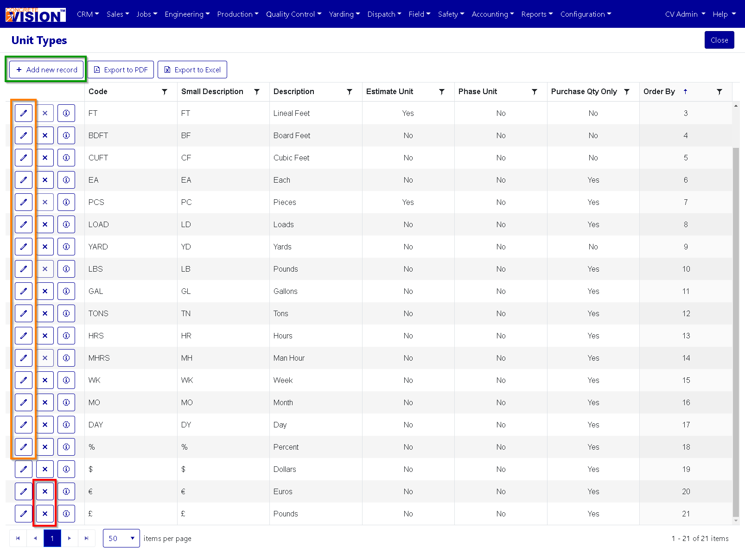
Task: Edit the £ Pounds unit row
Action: [x=24, y=514]
